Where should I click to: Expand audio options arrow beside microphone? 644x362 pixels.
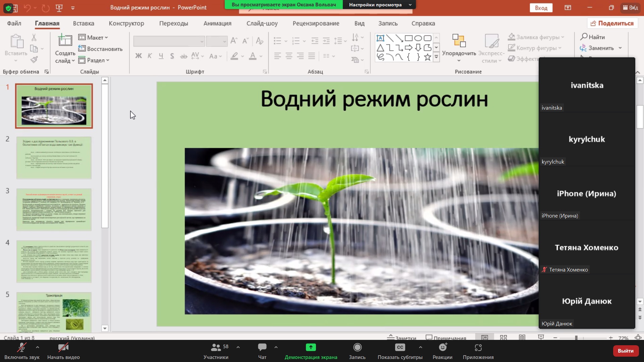(x=38, y=347)
